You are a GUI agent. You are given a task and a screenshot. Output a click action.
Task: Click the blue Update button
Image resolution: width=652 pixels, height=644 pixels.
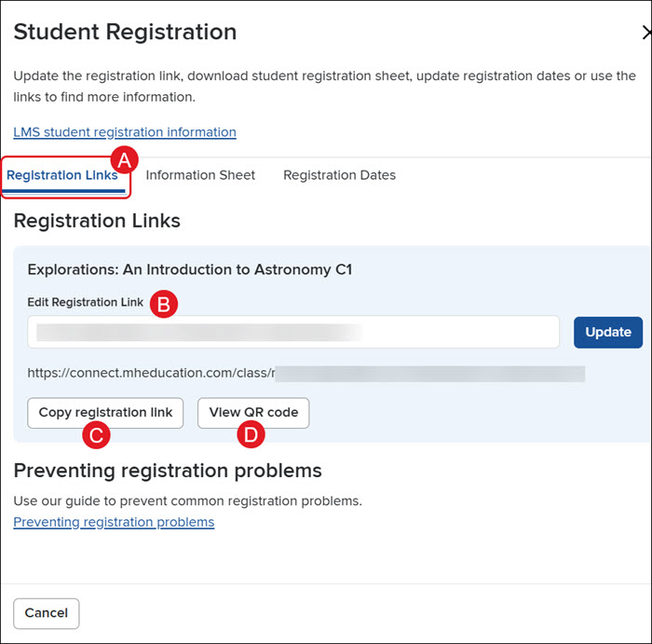pyautogui.click(x=608, y=333)
